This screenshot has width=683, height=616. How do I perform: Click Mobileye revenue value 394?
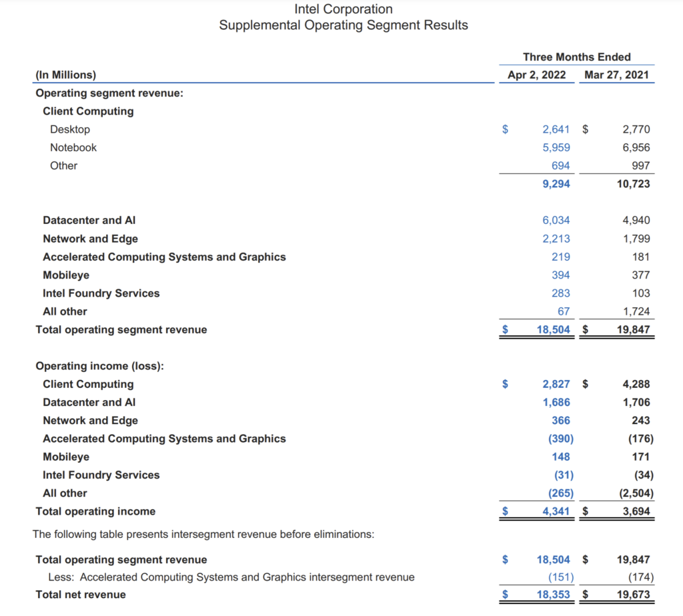point(560,275)
